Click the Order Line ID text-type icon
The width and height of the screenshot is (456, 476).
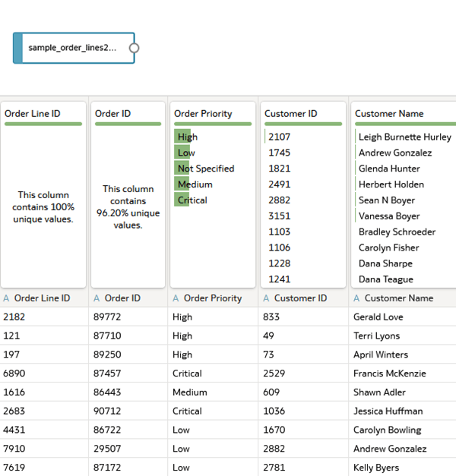[x=6, y=298]
